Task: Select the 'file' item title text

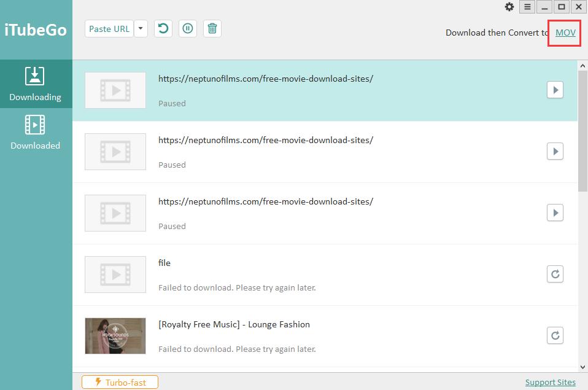Action: pos(164,263)
